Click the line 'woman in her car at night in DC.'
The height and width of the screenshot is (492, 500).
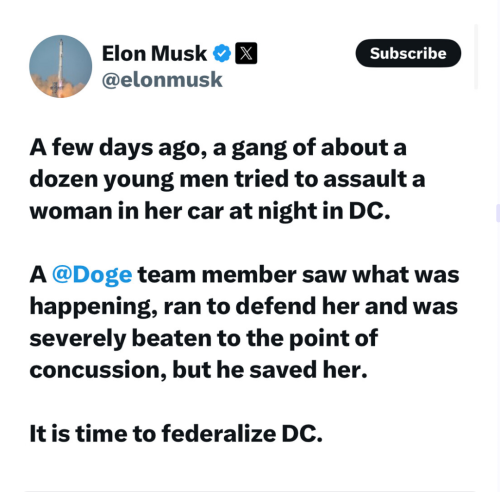click(210, 211)
